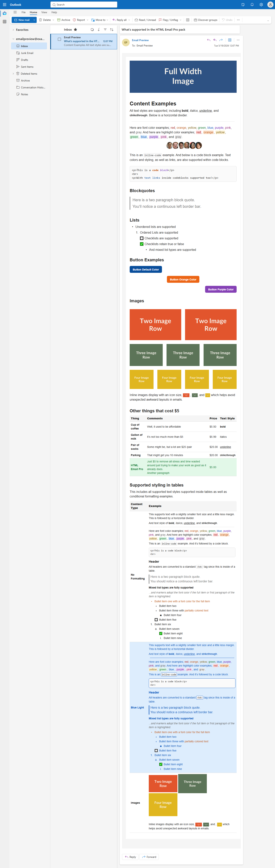
Task: Click the Button Purple Color button
Action: [221, 289]
